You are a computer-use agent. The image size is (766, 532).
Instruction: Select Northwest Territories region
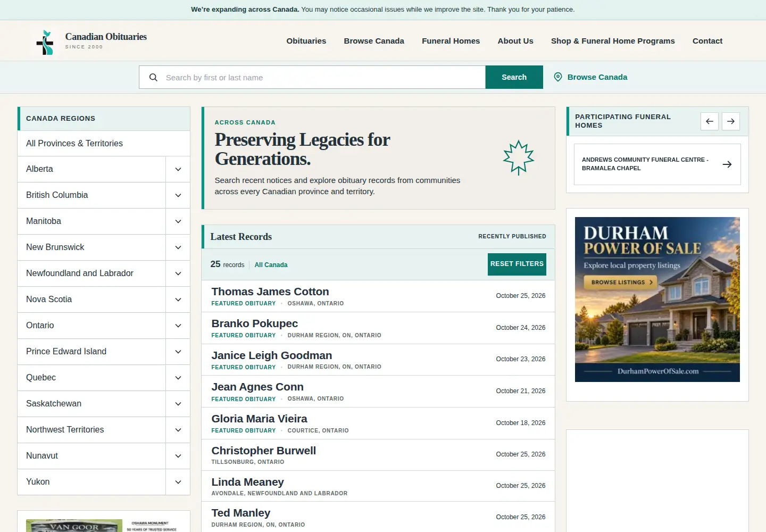(91, 430)
